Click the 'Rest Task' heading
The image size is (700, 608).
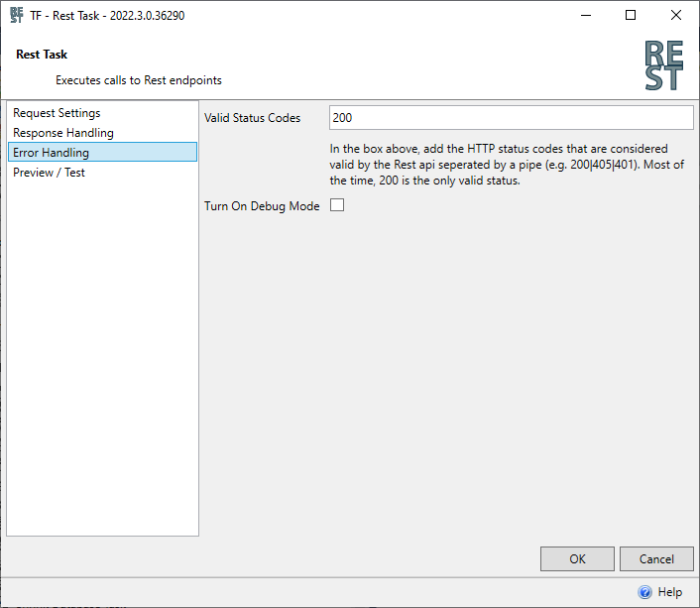(42, 55)
